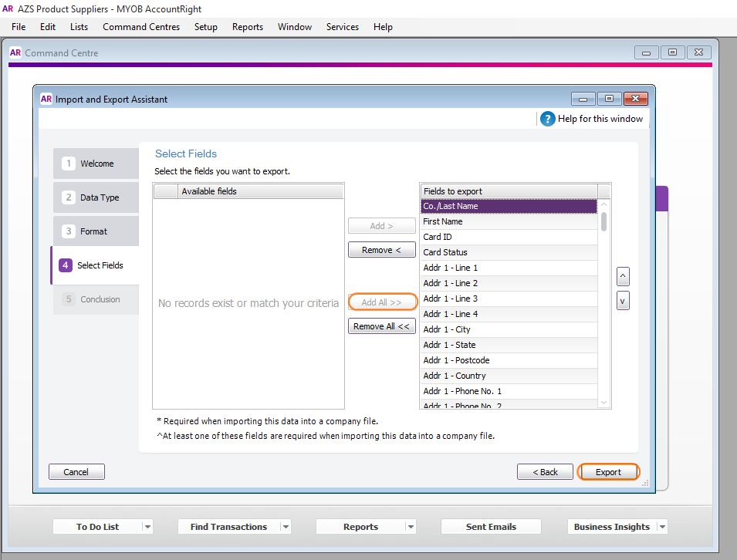Select the Select Fields step
737x560 pixels.
(x=95, y=265)
